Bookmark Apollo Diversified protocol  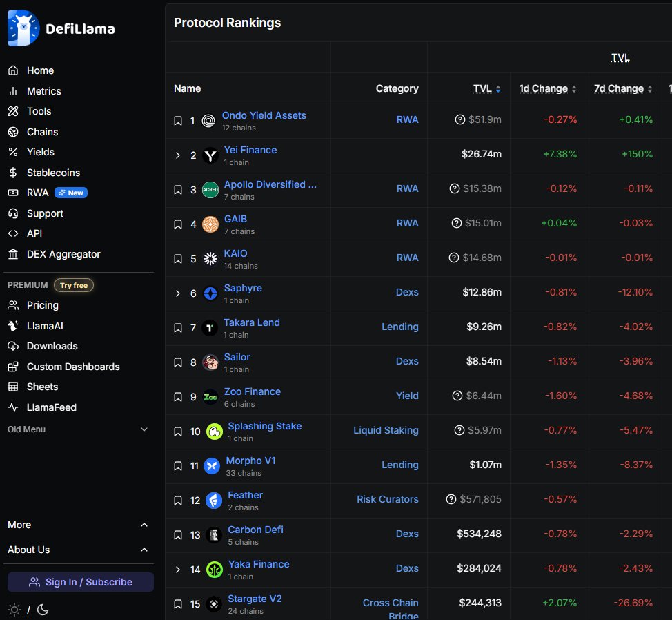point(178,189)
